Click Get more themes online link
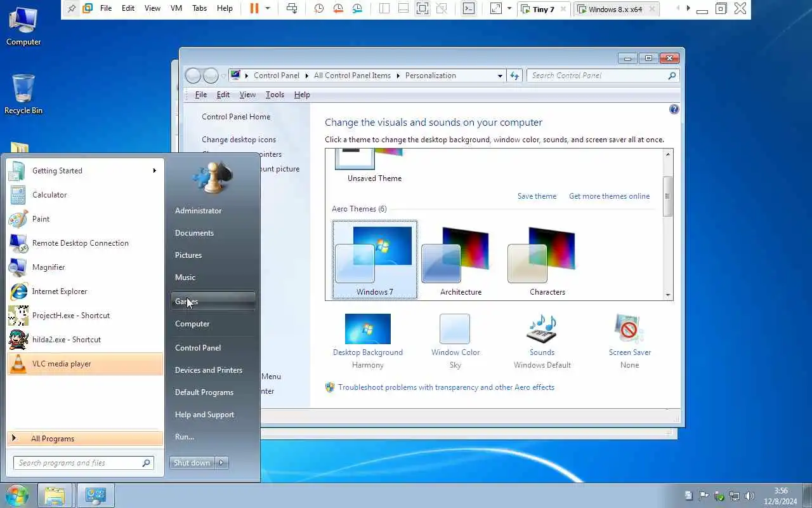The image size is (812, 508). pyautogui.click(x=609, y=196)
